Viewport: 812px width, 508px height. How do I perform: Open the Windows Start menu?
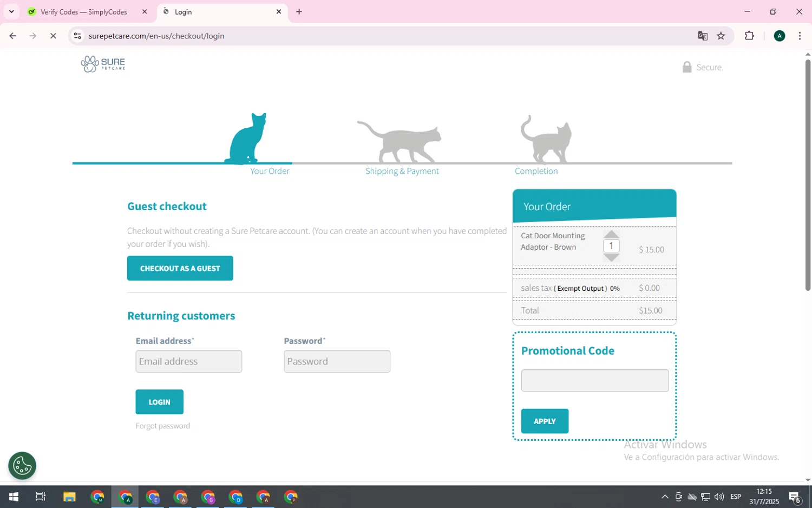(14, 497)
